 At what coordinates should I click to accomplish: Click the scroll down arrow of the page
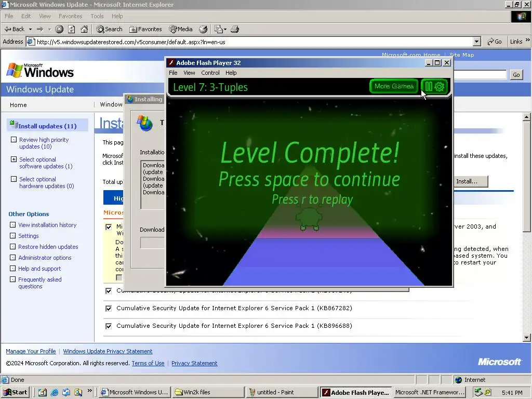tap(527, 338)
